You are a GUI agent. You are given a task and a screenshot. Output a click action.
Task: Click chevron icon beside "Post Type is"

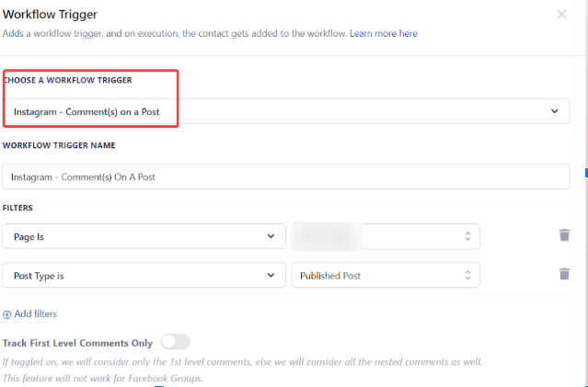[x=271, y=275]
